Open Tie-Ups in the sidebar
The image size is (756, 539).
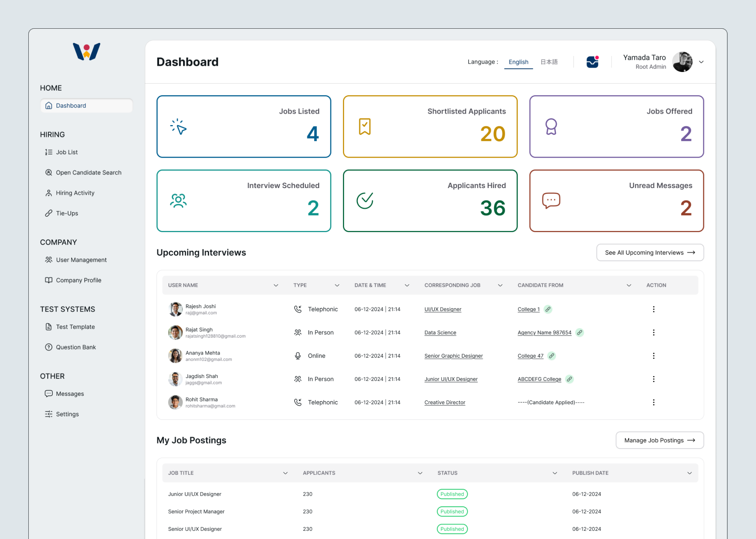61,213
